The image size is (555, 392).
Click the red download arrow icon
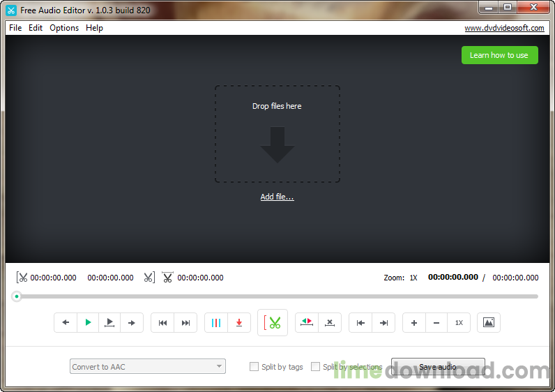[239, 322]
